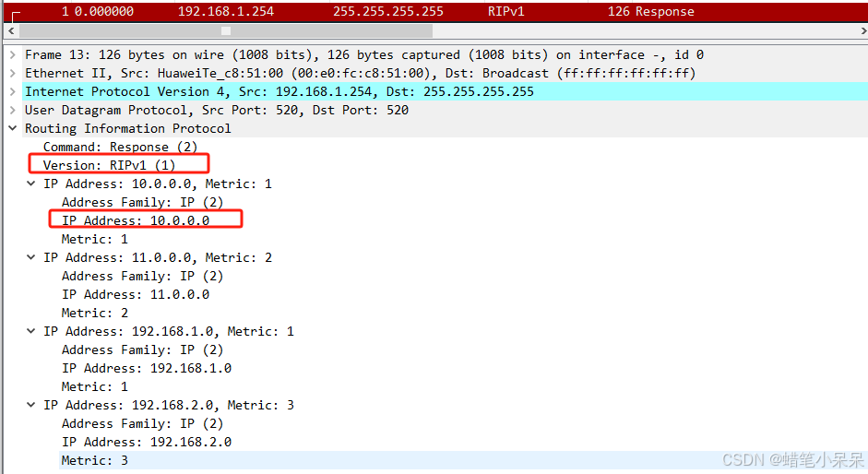Click the horizontal scrollbar left arrow
The image size is (868, 474).
(x=11, y=31)
